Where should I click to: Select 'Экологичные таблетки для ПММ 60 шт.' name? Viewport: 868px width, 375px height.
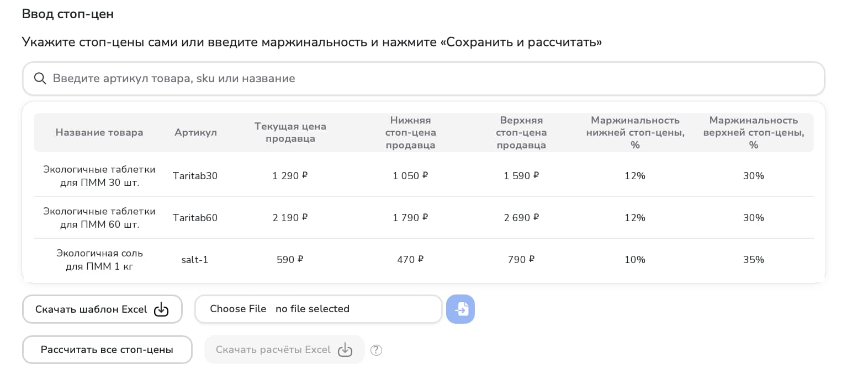(x=99, y=218)
